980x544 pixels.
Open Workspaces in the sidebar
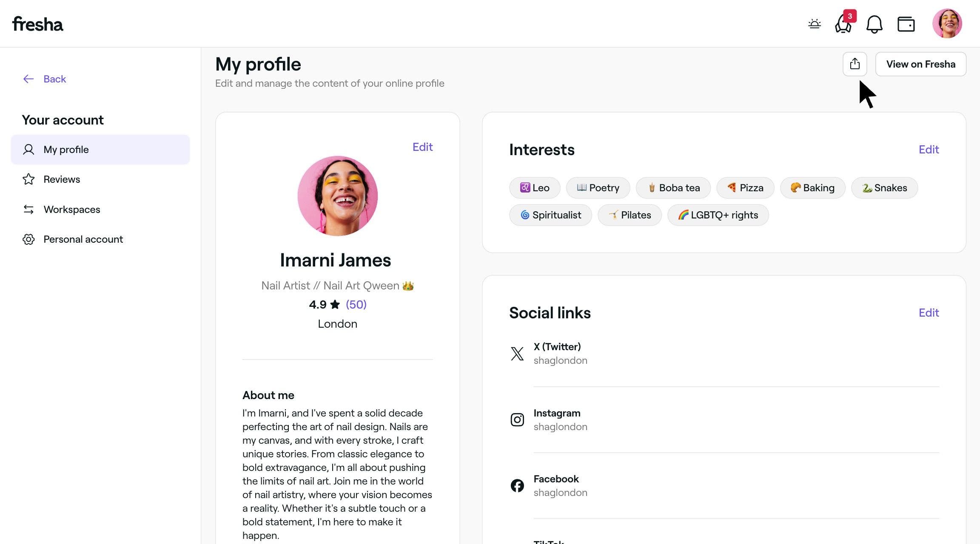[100, 210]
